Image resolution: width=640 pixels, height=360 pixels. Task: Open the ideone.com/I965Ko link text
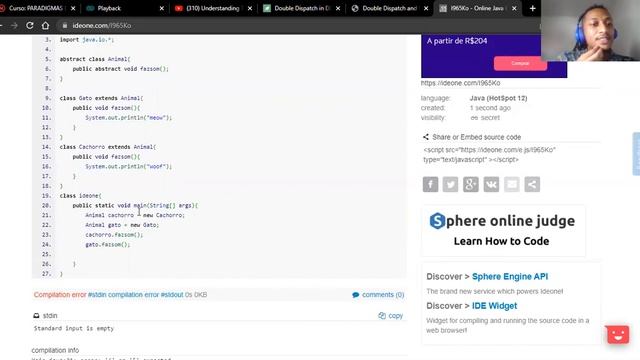pyautogui.click(x=460, y=83)
